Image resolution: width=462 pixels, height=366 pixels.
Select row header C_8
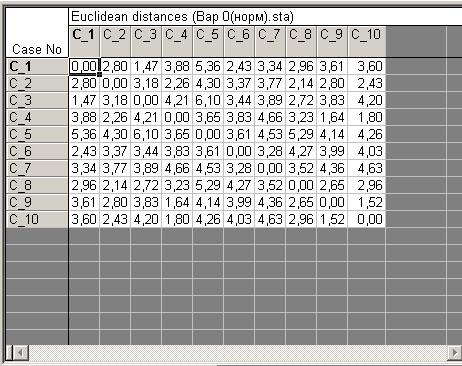pyautogui.click(x=37, y=185)
